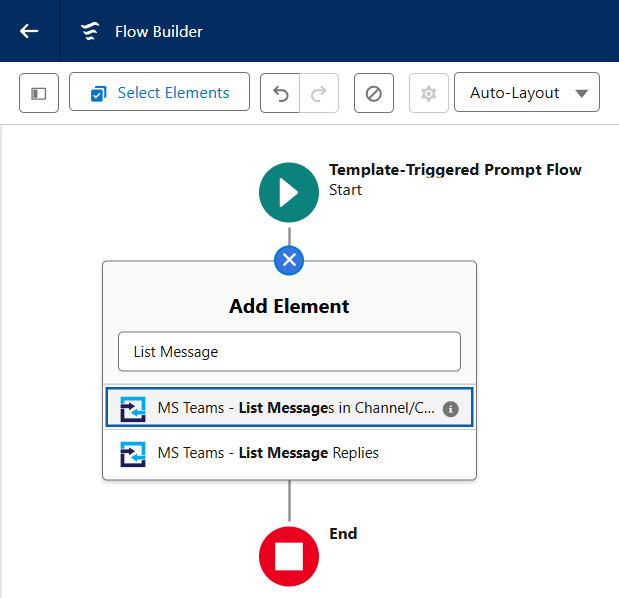This screenshot has height=598, width=619.
Task: Click the Add Element heading
Action: tap(289, 306)
